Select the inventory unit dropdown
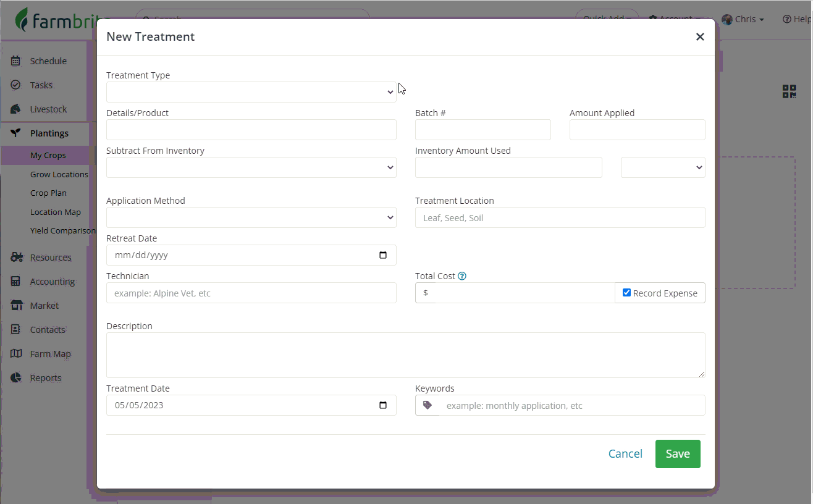 pyautogui.click(x=662, y=167)
